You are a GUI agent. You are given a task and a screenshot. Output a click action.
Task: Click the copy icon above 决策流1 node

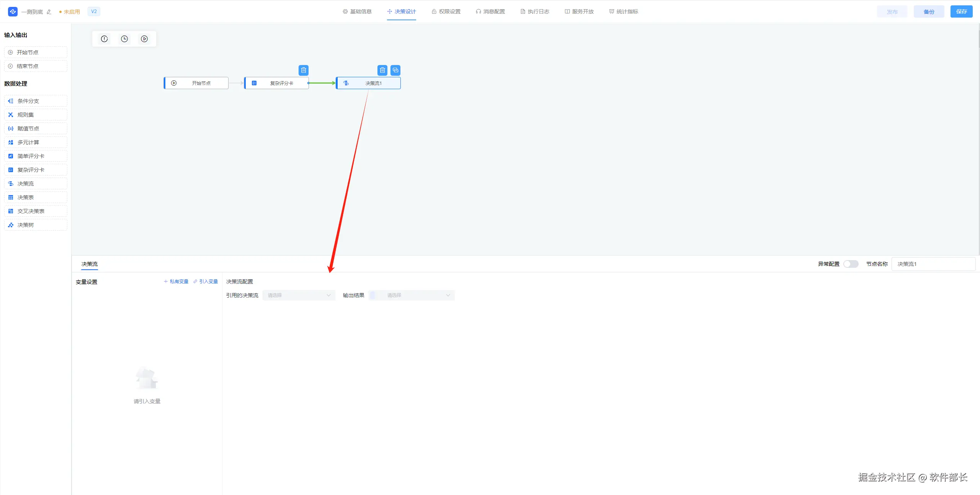[x=395, y=70]
